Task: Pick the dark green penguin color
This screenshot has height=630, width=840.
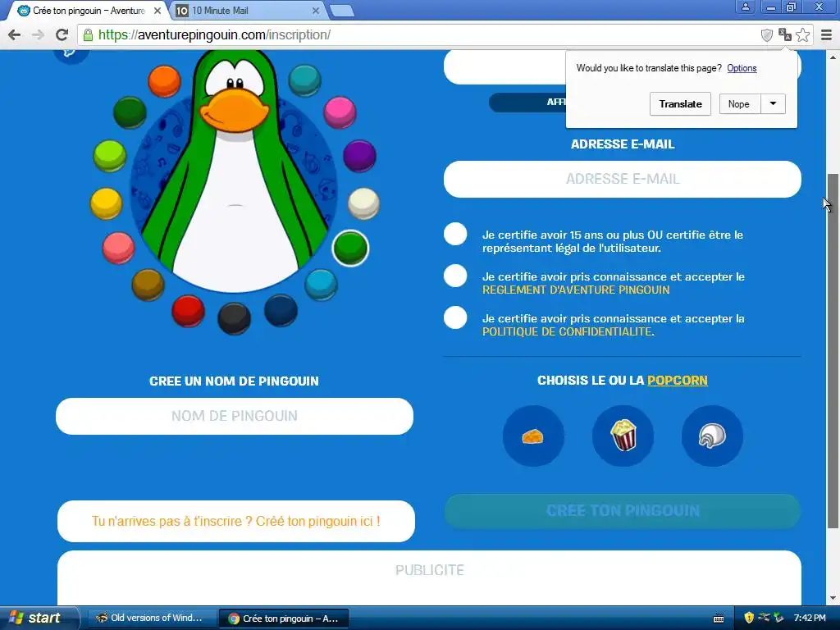Action: pos(130,112)
